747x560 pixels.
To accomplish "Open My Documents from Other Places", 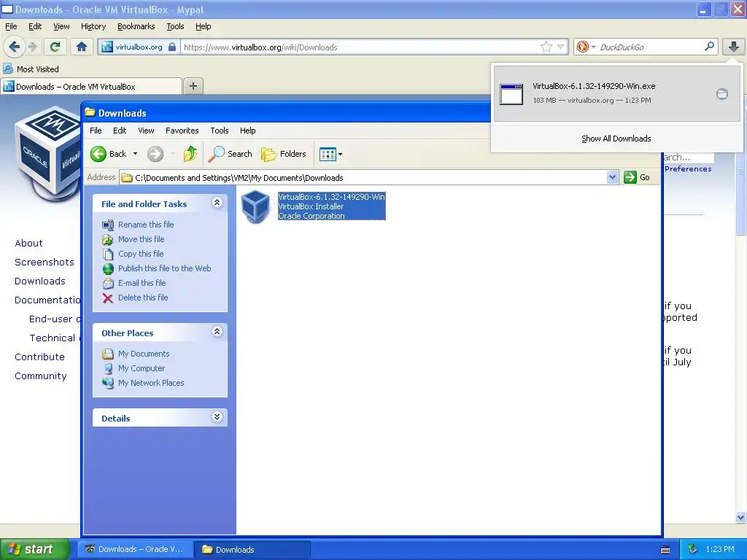I will coord(144,354).
